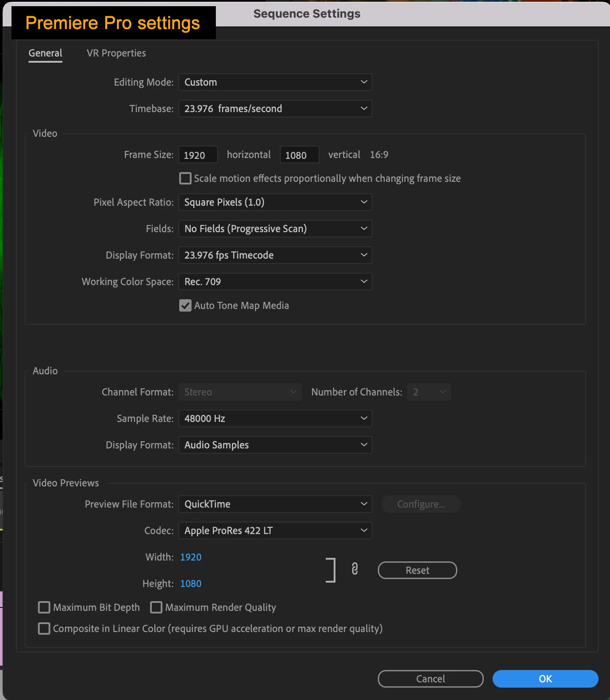Screen dimensions: 610x700
Task: Click the Reset preview size button
Action: 418,570
